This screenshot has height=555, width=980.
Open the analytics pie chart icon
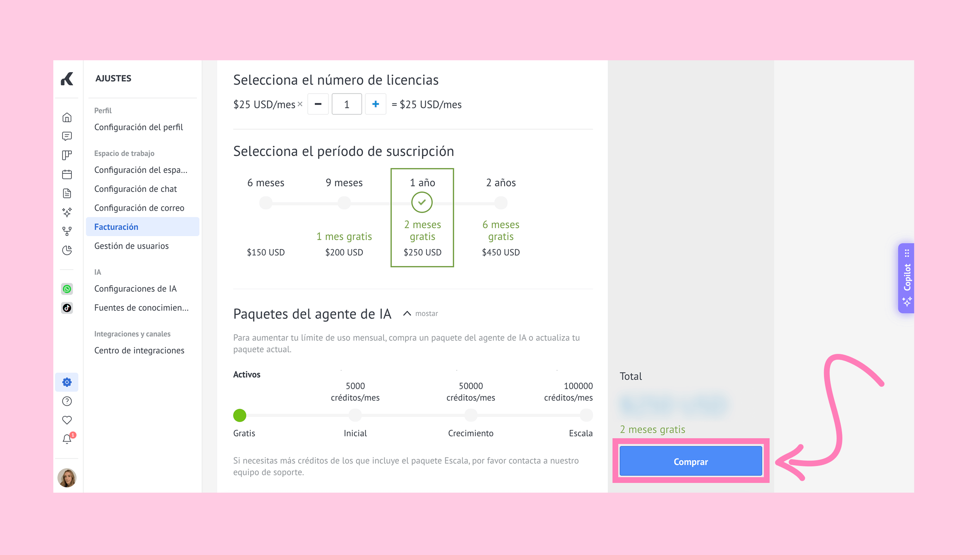(x=67, y=250)
